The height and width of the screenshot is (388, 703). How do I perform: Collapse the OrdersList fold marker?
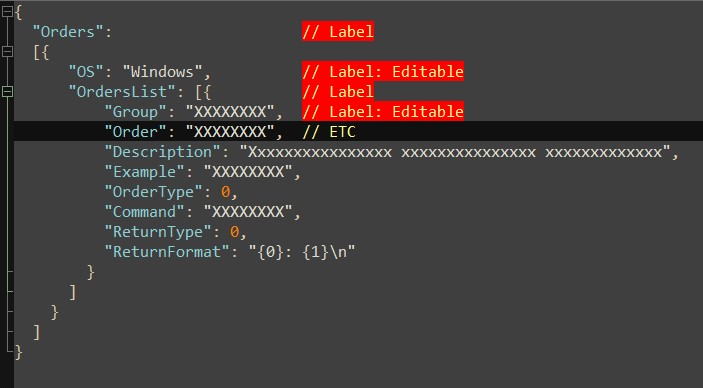point(7,92)
